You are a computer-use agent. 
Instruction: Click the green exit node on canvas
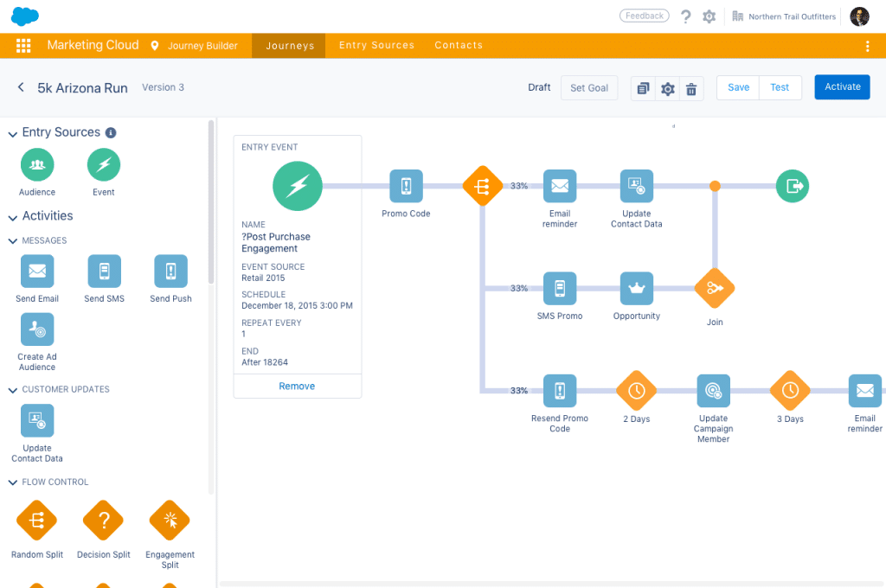click(x=793, y=186)
